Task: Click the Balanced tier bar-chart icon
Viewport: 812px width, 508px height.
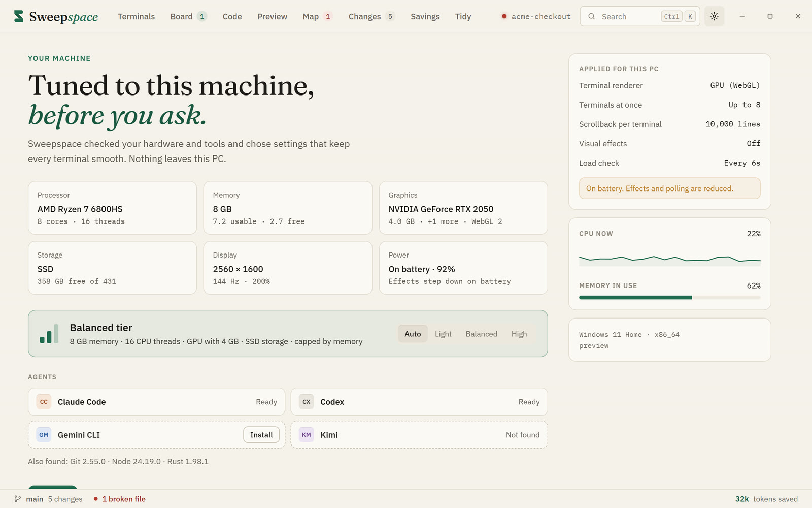Action: coord(49,334)
